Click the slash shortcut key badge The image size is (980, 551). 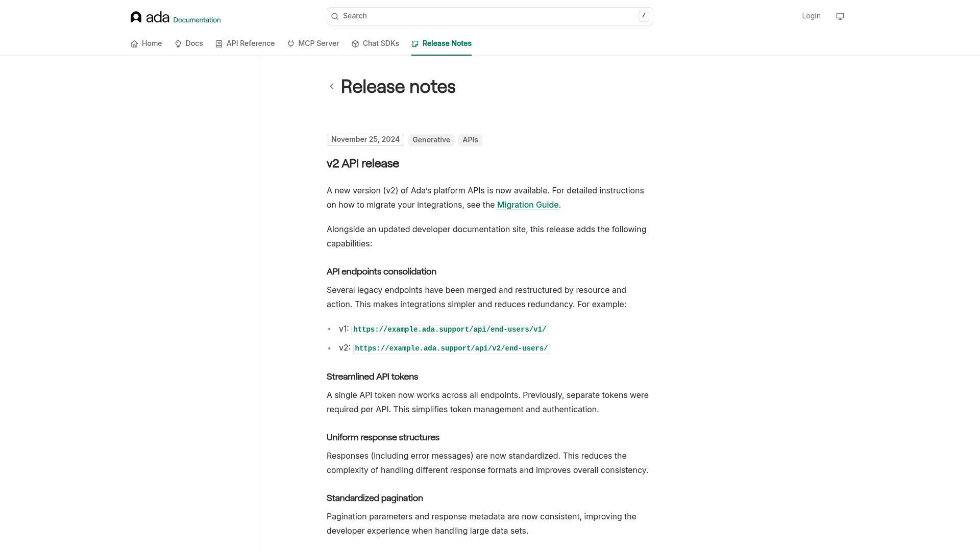tap(644, 16)
